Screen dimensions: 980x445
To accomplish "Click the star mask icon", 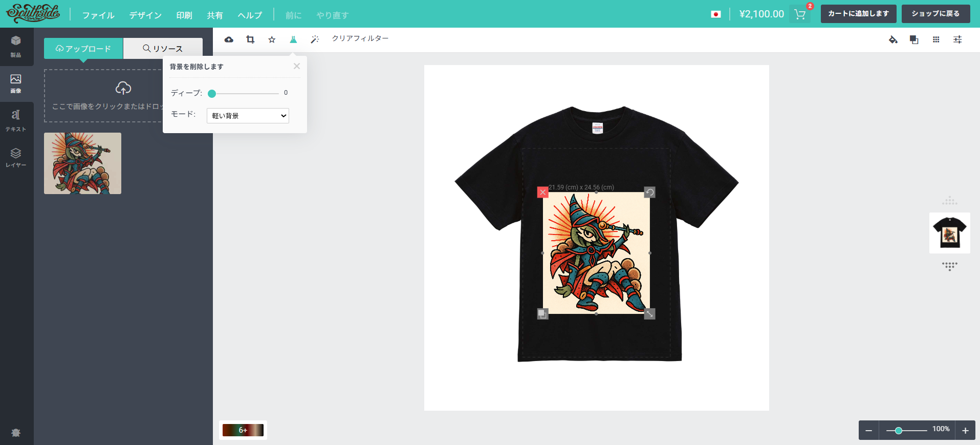I will [272, 39].
